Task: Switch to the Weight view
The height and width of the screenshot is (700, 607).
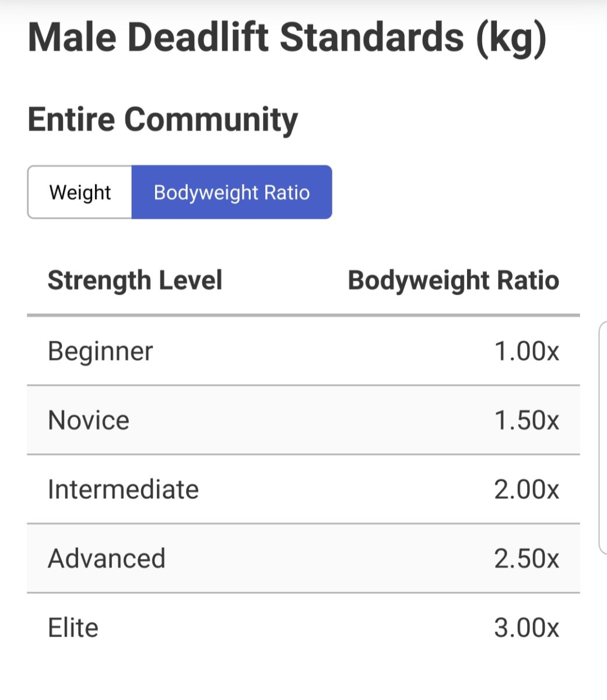Action: [80, 192]
